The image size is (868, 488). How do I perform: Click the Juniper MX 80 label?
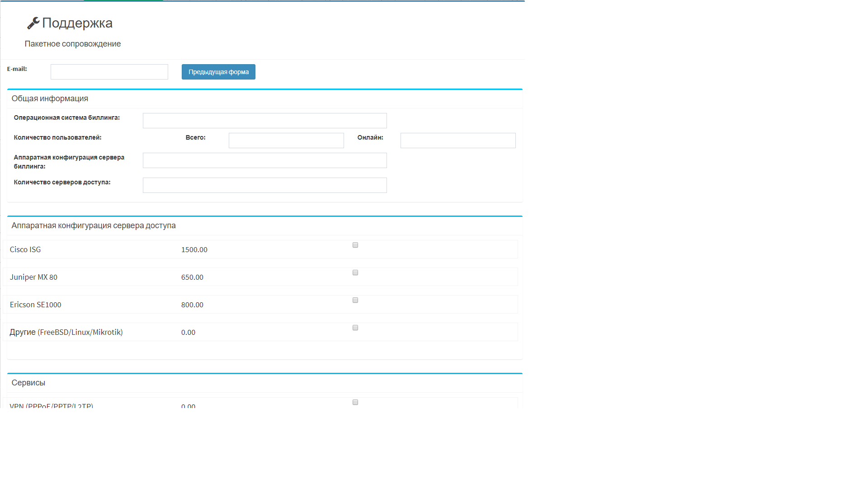[x=33, y=277]
